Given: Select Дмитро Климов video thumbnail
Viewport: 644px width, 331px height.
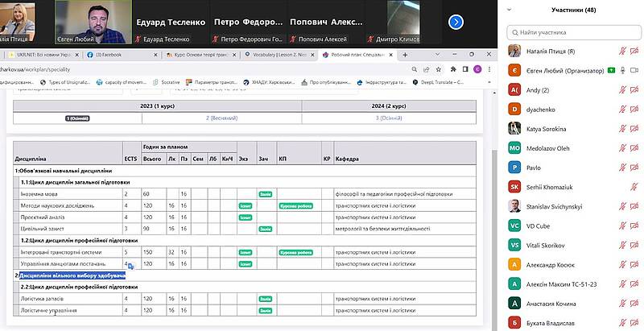Looking at the screenshot, I should tap(404, 22).
